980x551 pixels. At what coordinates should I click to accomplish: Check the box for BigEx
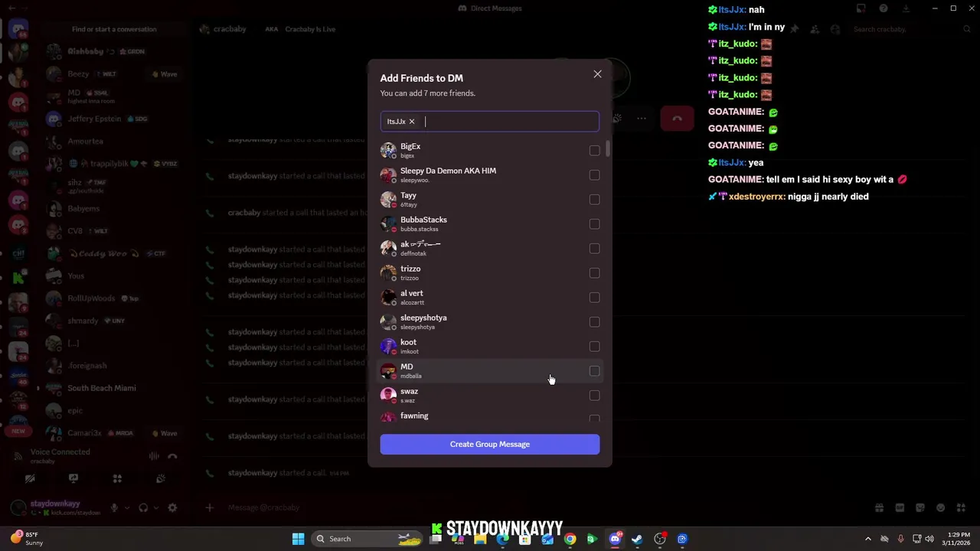point(594,151)
